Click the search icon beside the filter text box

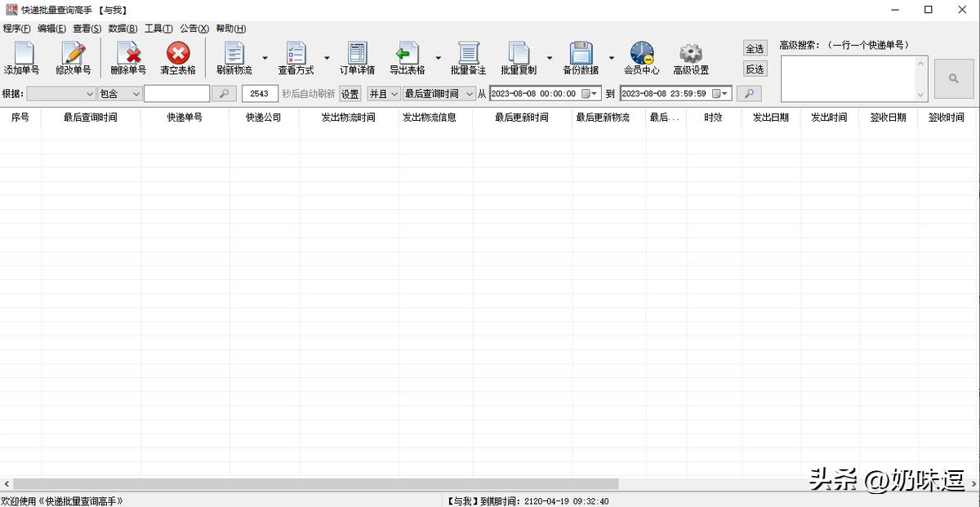click(x=224, y=94)
